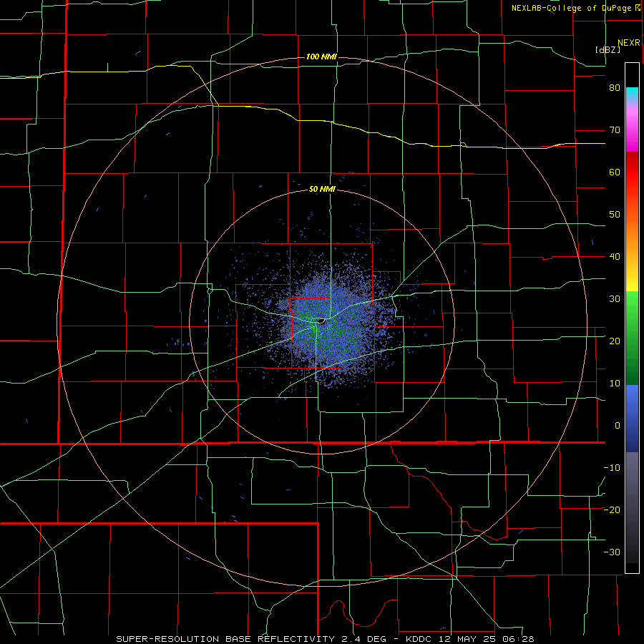
Task: Click the -20 dBZ scale value
Action: [612, 510]
